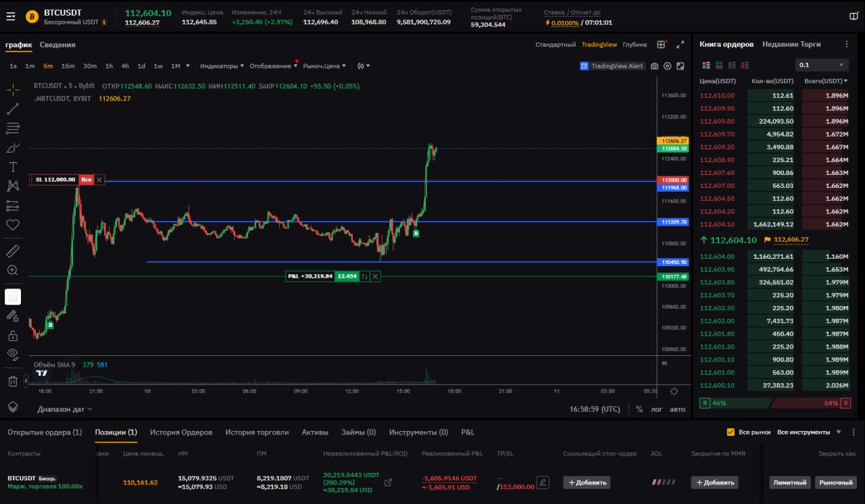Image resolution: width=865 pixels, height=504 pixels.
Task: Select the brush drawing tool
Action: click(x=13, y=147)
